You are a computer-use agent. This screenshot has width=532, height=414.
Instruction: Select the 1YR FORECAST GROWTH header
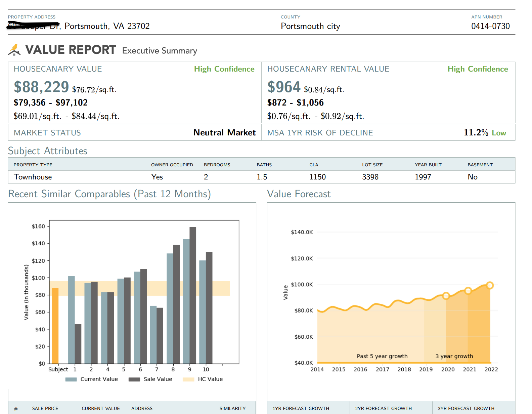pyautogui.click(x=301, y=408)
